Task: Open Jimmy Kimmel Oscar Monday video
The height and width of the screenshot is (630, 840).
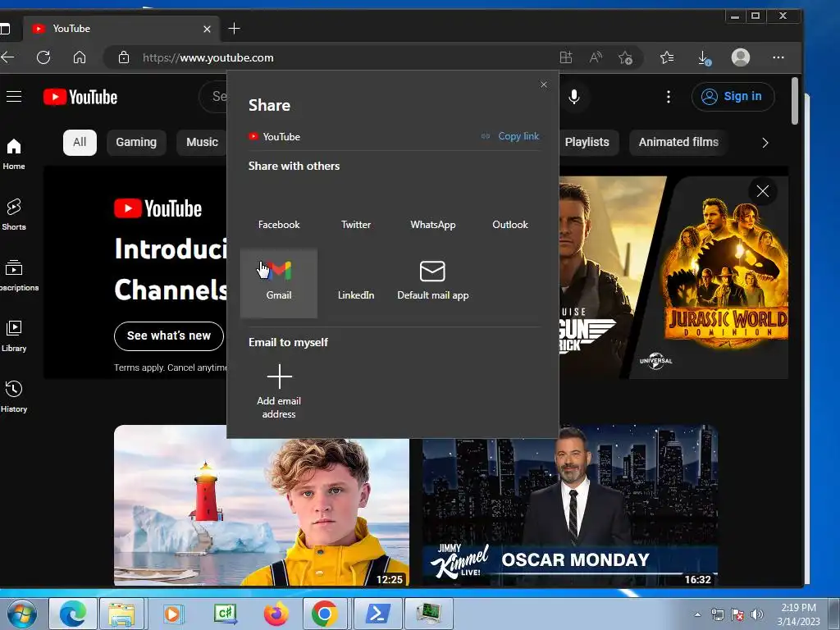Action: (x=570, y=505)
